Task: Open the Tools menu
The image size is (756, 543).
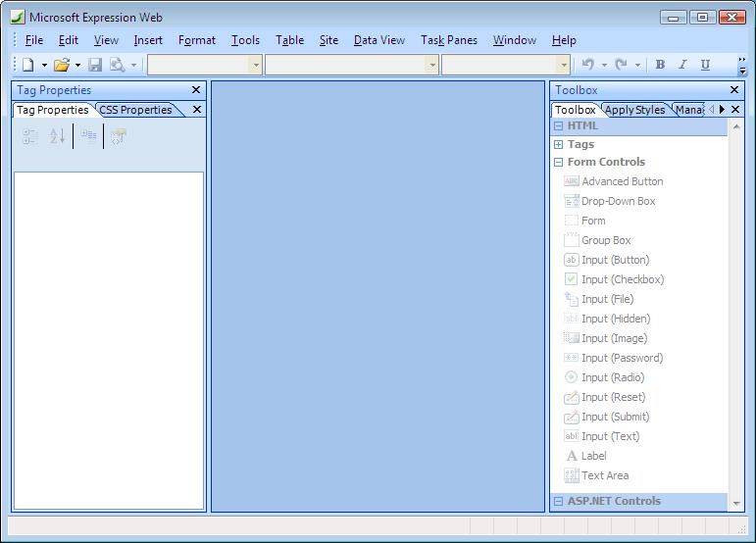Action: click(x=245, y=40)
